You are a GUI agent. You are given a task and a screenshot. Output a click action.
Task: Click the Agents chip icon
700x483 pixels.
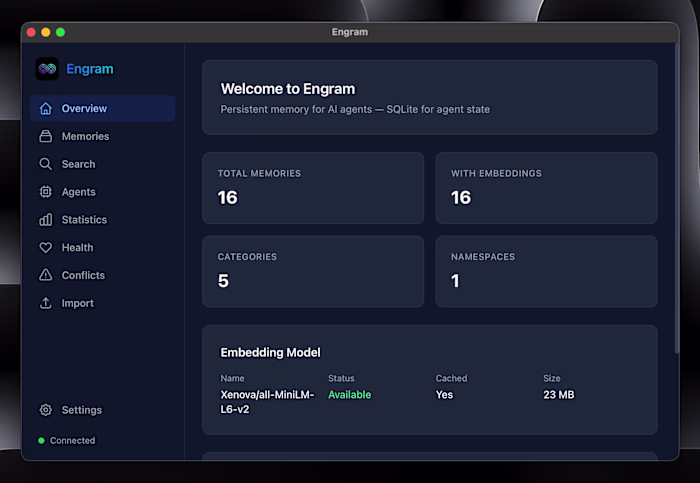(46, 192)
